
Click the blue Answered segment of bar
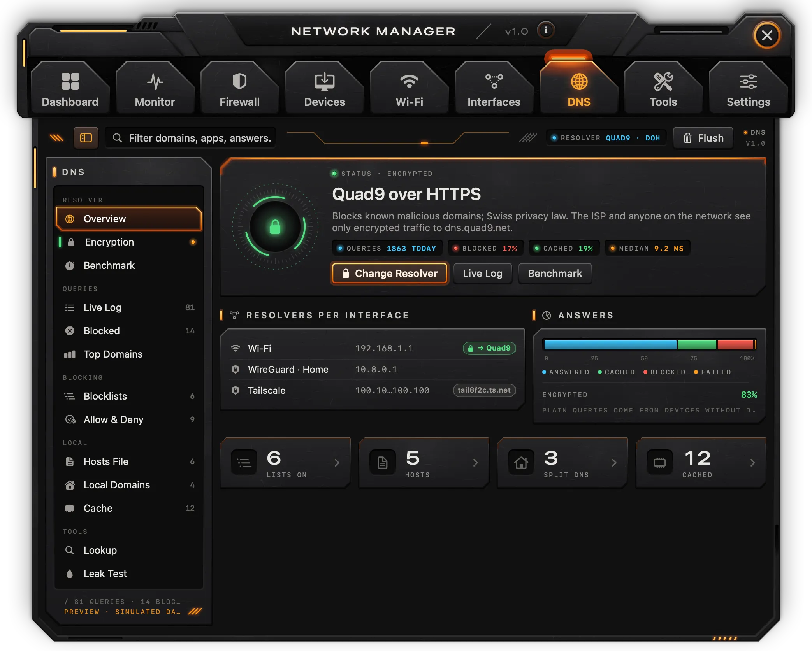tap(610, 344)
